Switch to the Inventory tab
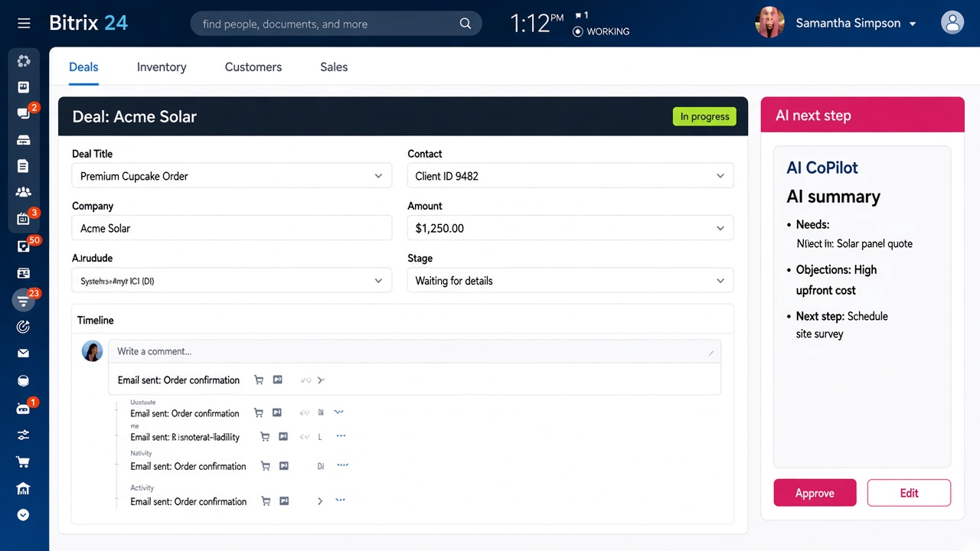The image size is (980, 551). [162, 67]
